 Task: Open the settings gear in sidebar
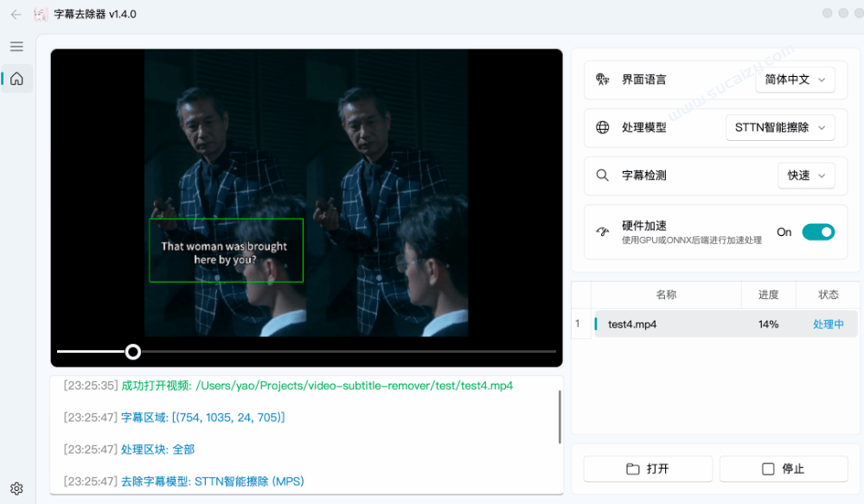16,488
